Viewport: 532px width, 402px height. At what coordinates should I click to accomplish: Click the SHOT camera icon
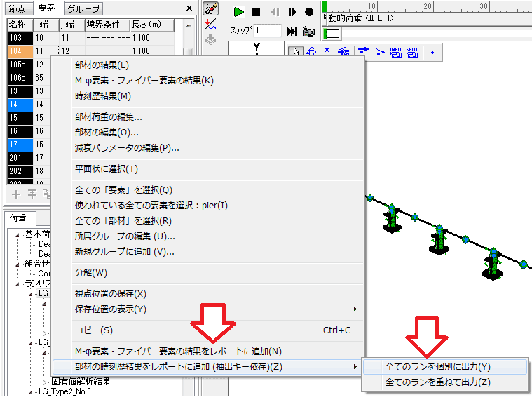click(x=412, y=53)
